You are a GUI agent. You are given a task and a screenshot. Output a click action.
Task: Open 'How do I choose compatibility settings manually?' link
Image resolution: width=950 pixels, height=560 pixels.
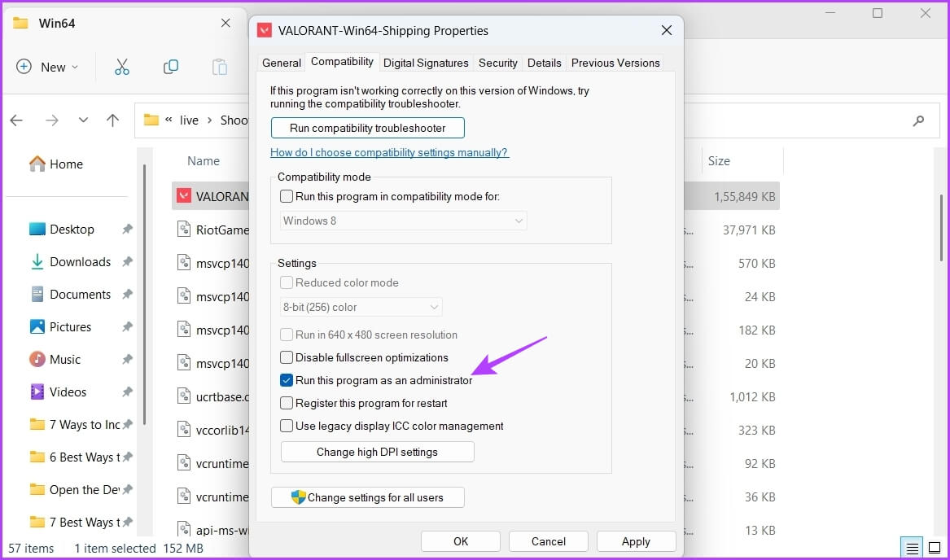[x=390, y=152]
